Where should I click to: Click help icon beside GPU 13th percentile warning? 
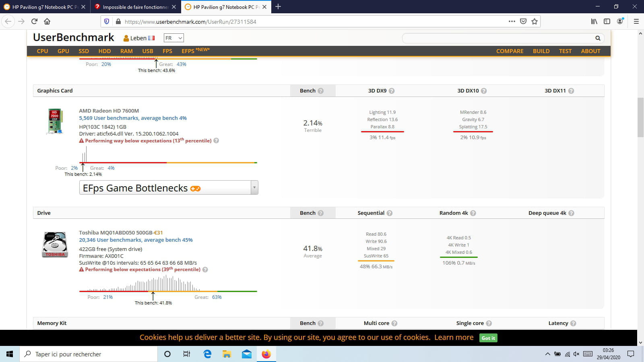(x=216, y=141)
